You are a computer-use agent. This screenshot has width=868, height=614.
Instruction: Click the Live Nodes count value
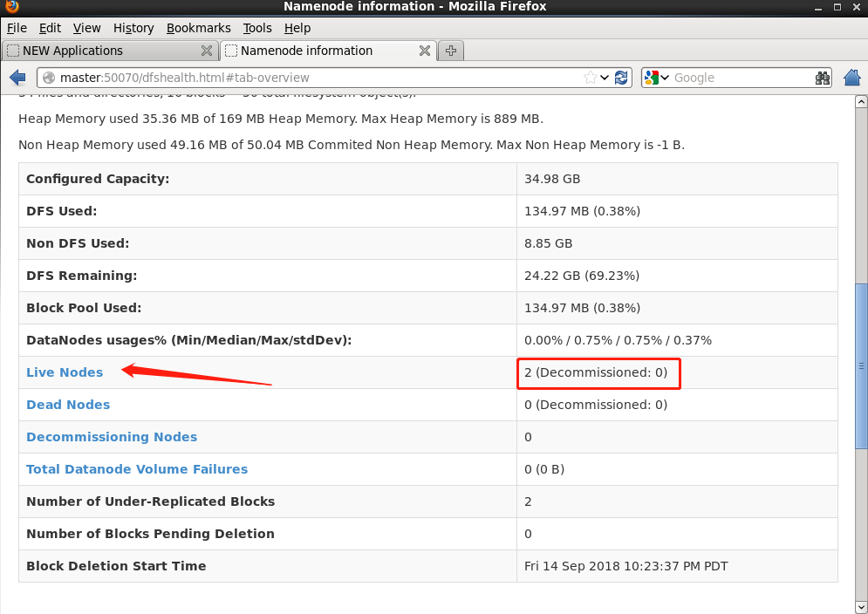[596, 372]
